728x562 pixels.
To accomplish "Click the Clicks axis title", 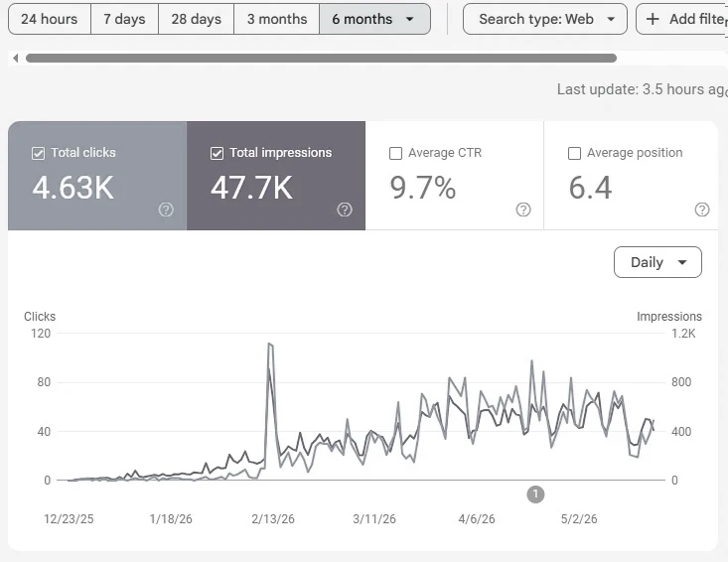I will pos(40,317).
